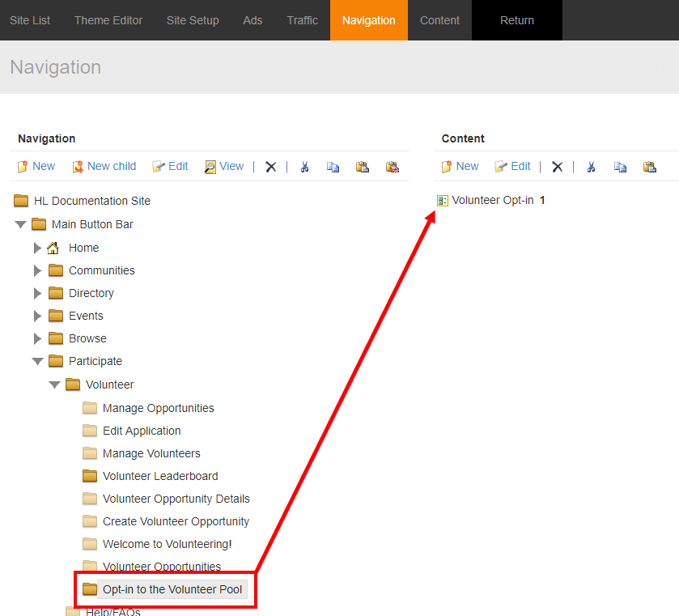The height and width of the screenshot is (616, 679).
Task: Select Manage Opportunities tree item
Action: (159, 408)
